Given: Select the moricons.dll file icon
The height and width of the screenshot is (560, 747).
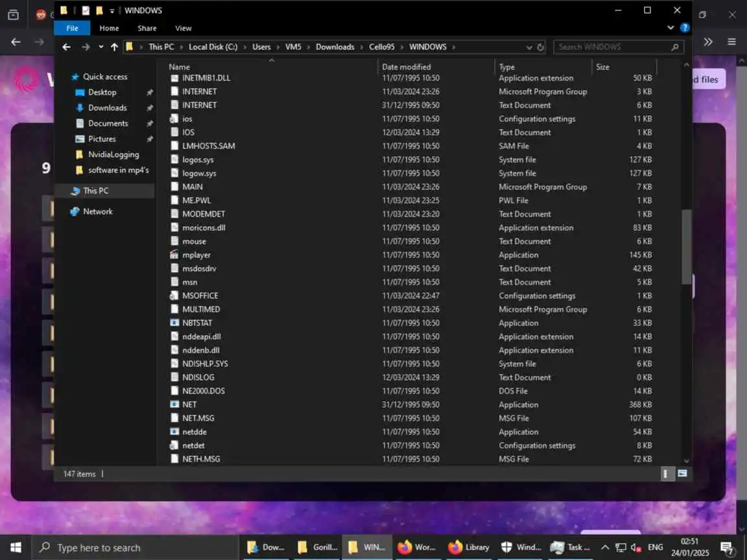Looking at the screenshot, I should click(x=174, y=227).
